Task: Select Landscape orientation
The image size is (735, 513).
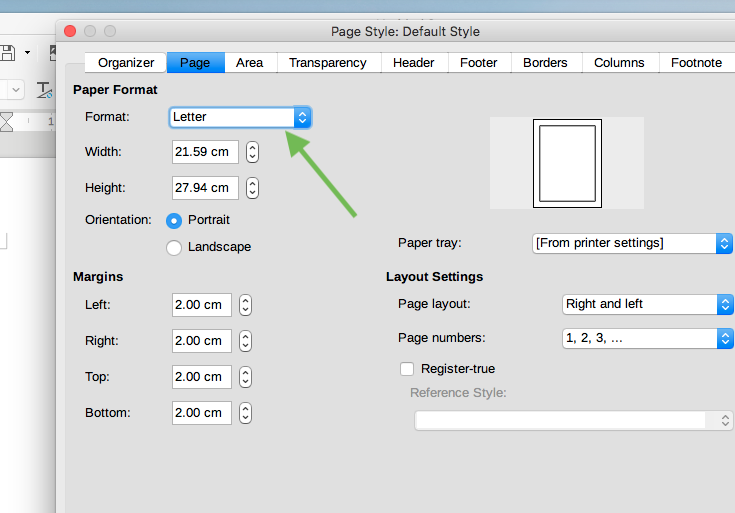Action: 174,247
